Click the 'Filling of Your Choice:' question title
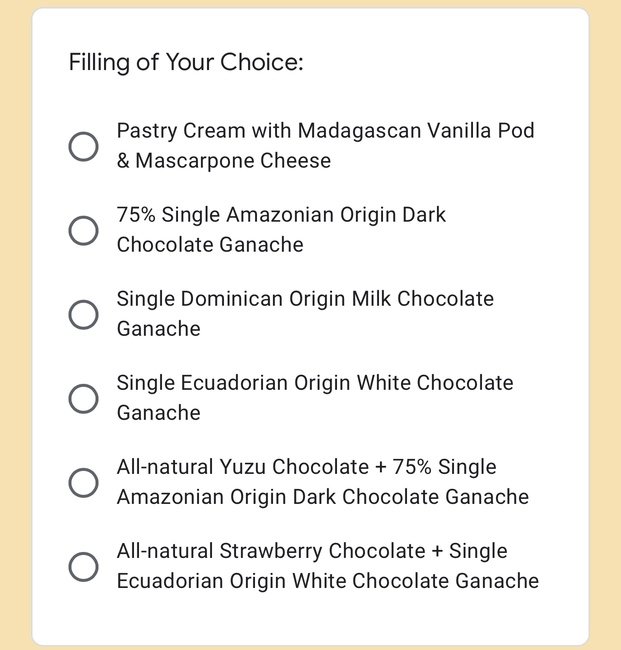Viewport: 621px width, 650px height. point(186,63)
